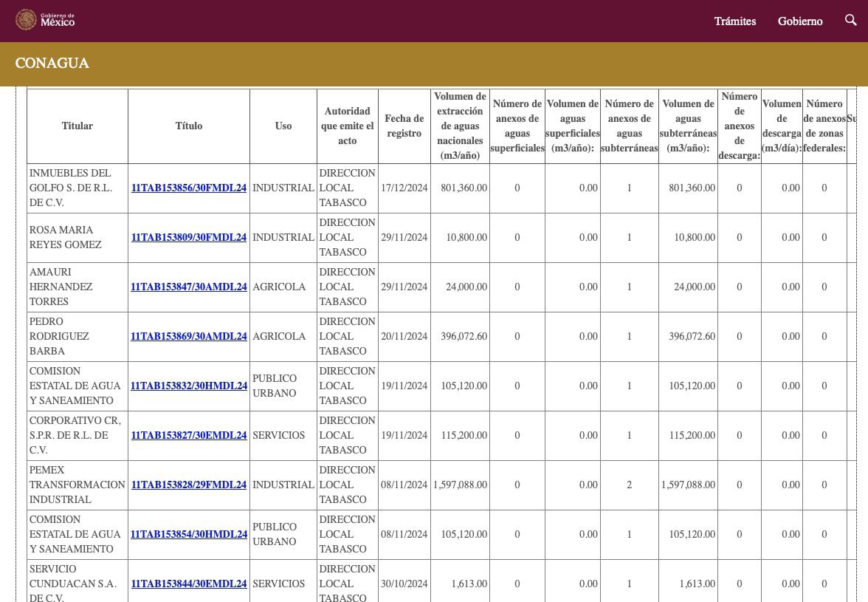Click date 17/12/2024
868x602 pixels.
[x=404, y=188]
